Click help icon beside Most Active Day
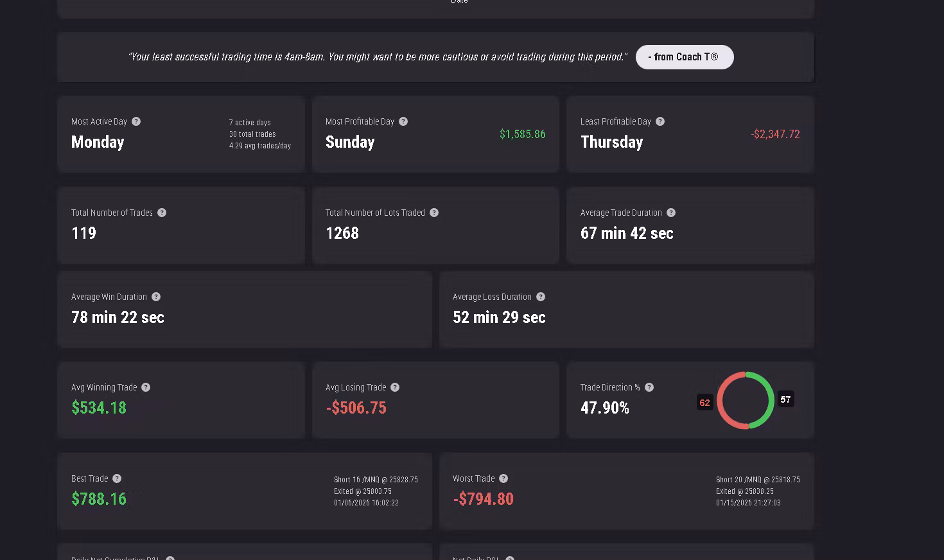Image resolution: width=944 pixels, height=560 pixels. click(x=136, y=121)
